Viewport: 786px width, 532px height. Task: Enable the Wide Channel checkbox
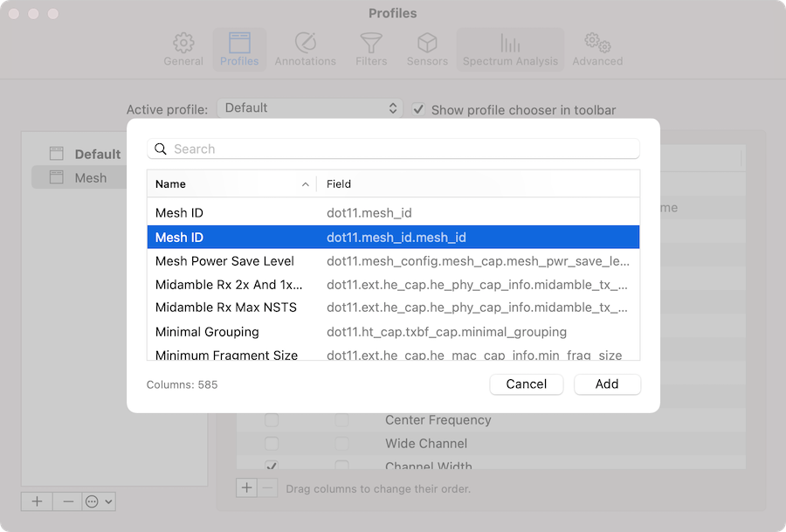(271, 443)
